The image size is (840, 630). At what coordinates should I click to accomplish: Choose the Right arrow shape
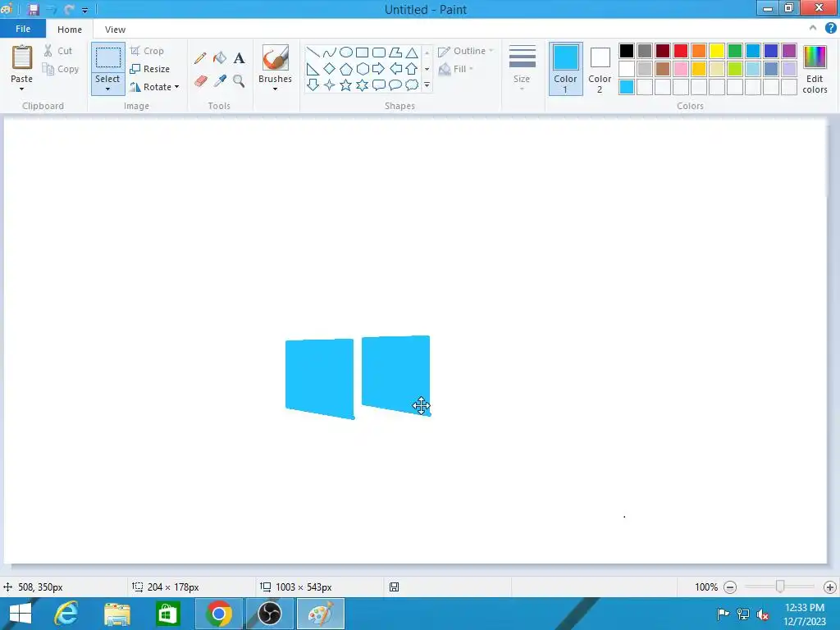tap(379, 69)
